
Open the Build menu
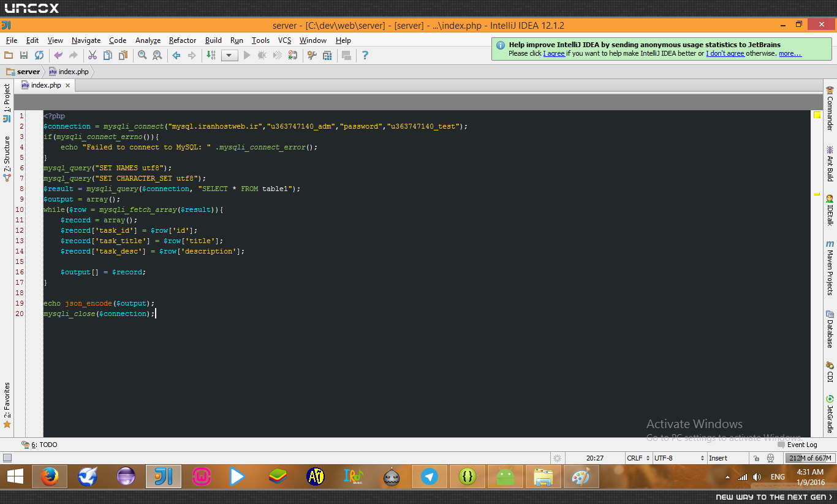tap(213, 40)
